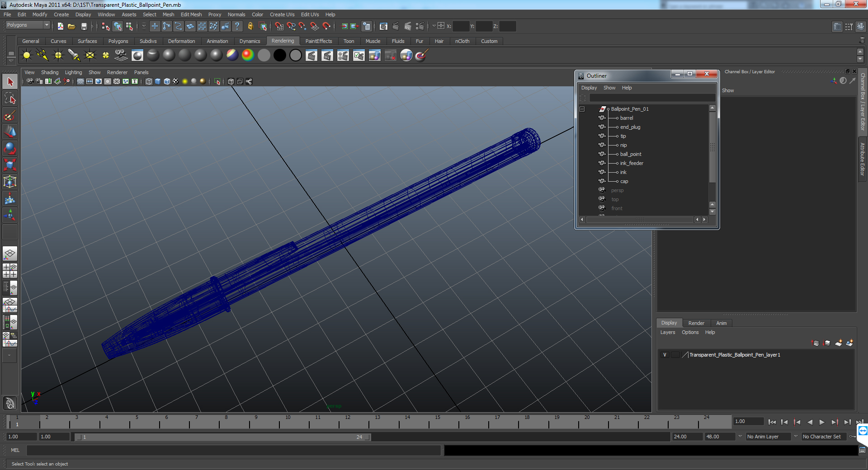Choose the Paint Selection tool
Screen dimensions: 868x470
click(x=10, y=115)
